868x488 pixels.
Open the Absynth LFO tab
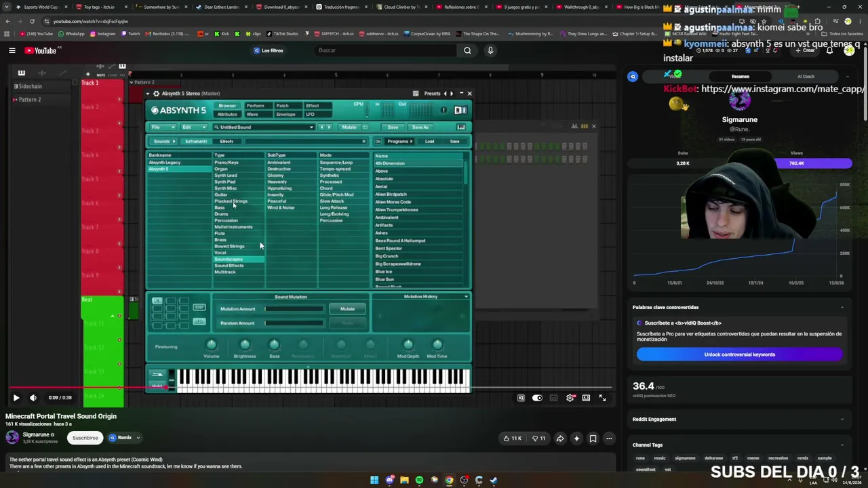tap(310, 115)
